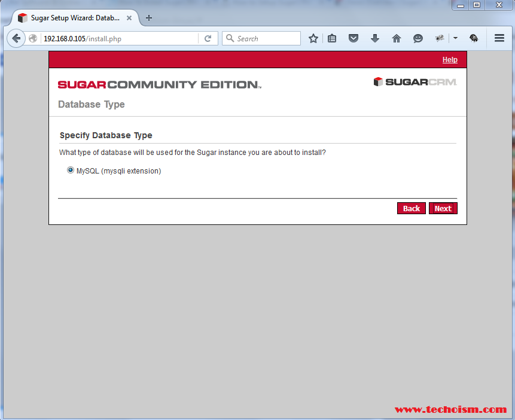Screen dimensions: 515x420
Task: Select the Sugar Setup Wizard tab
Action: pyautogui.click(x=74, y=18)
